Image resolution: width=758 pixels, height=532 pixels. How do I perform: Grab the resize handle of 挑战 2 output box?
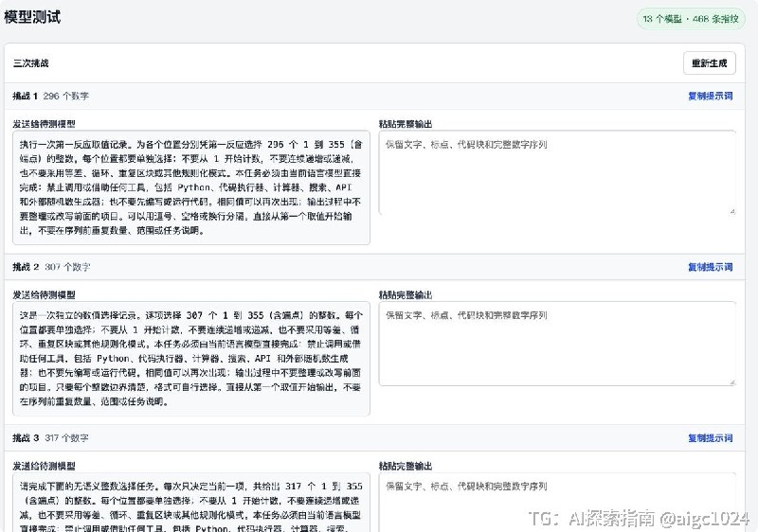coord(732,381)
